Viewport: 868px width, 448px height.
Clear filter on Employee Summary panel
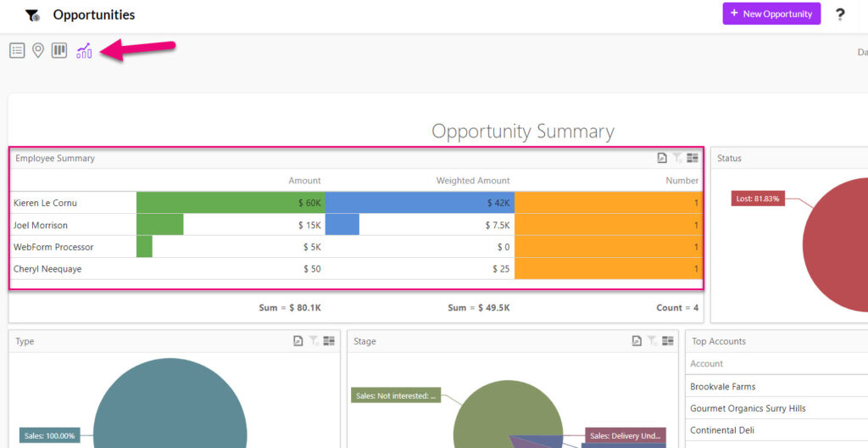click(677, 158)
